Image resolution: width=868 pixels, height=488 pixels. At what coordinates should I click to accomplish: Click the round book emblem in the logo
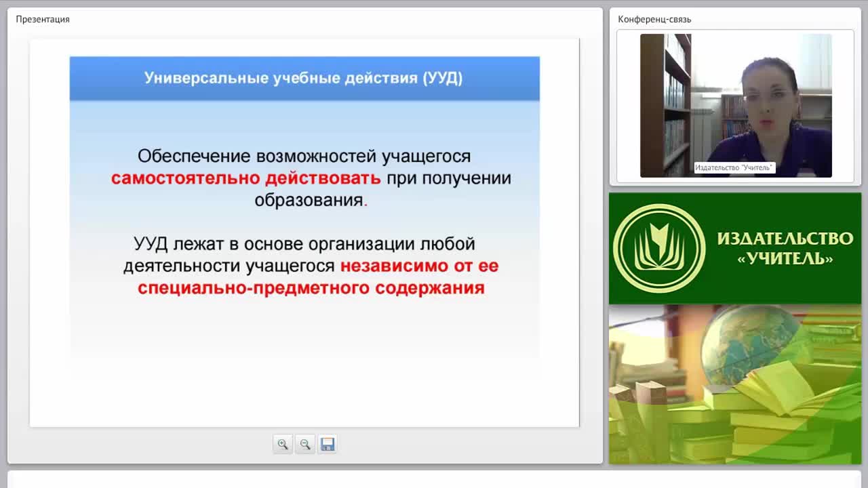tap(659, 248)
